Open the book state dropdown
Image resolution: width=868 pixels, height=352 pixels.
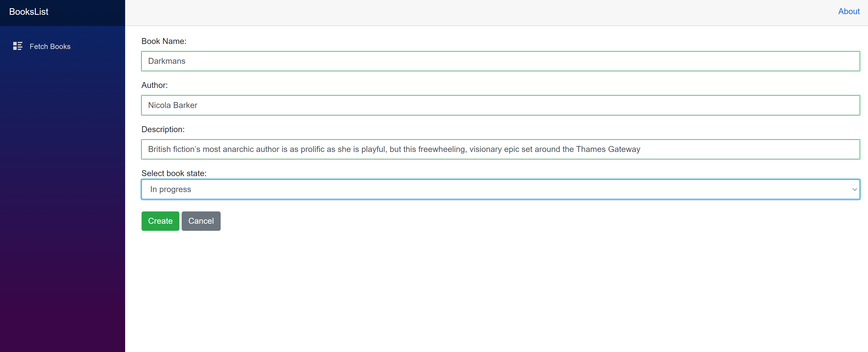pyautogui.click(x=500, y=189)
